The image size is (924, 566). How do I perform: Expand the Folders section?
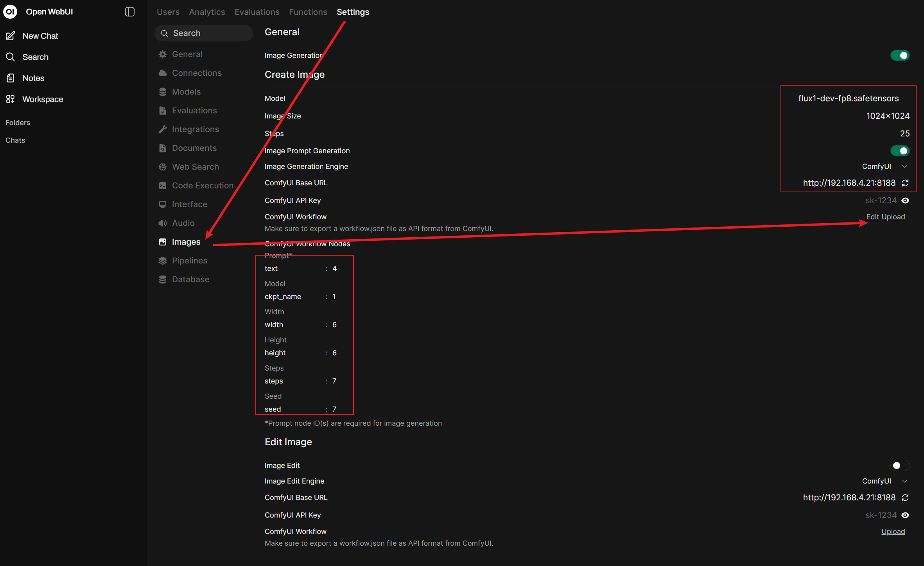18,123
